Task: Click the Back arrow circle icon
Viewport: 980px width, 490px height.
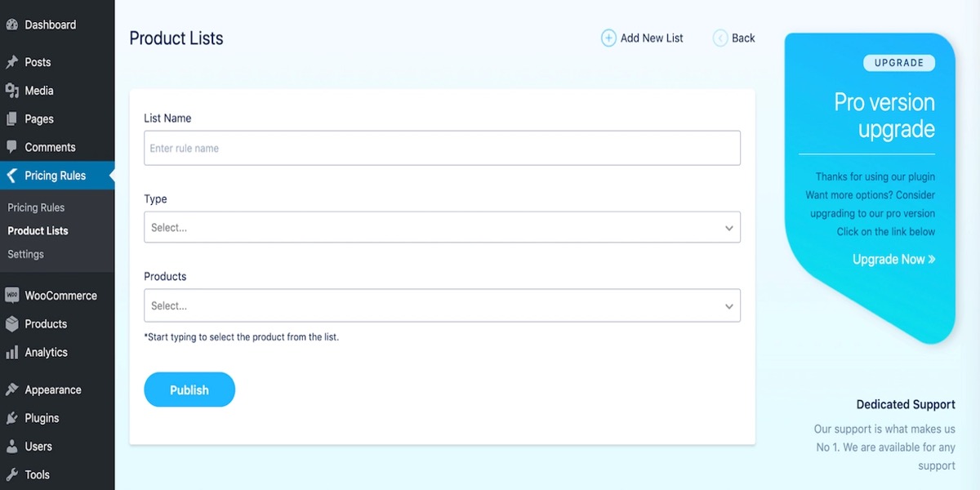Action: coord(719,38)
